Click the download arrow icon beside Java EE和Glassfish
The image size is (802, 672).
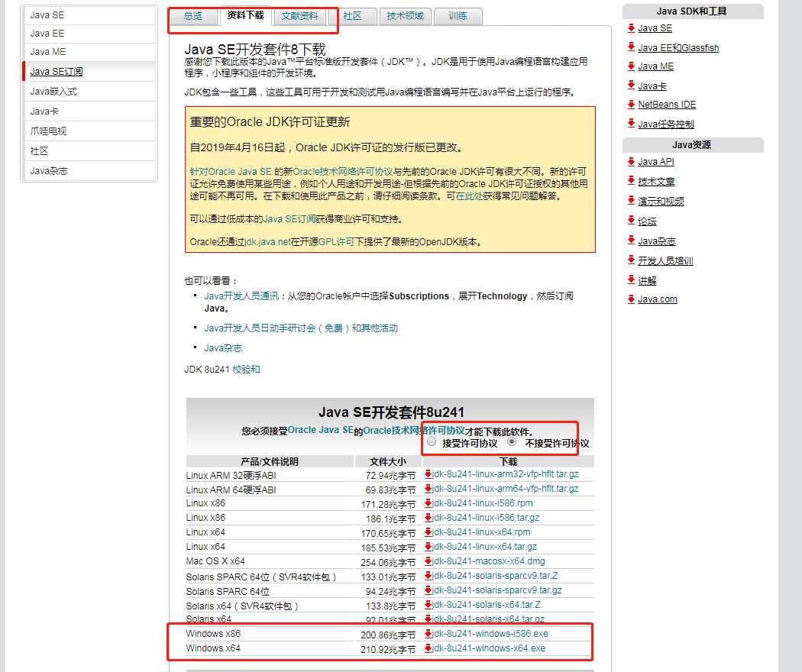[x=631, y=47]
